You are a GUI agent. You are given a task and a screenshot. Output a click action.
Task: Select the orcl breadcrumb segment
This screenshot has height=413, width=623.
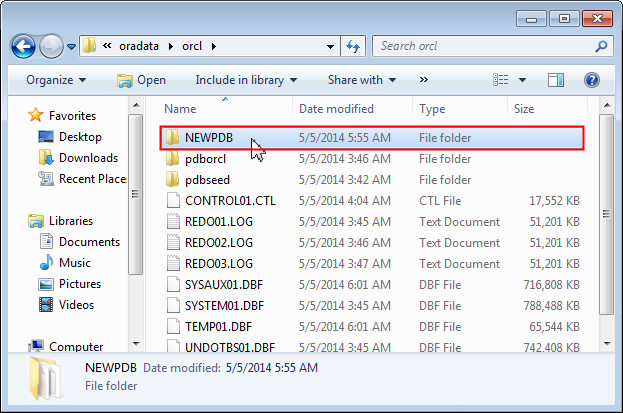(192, 46)
